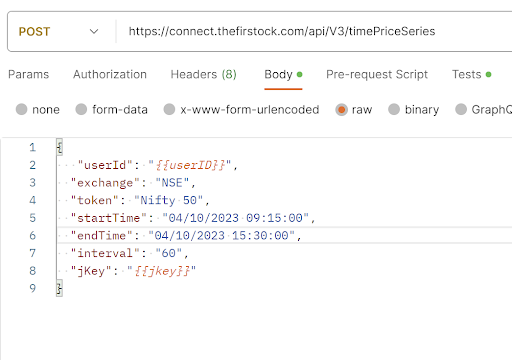This screenshot has width=512, height=360.
Task: Click the {{userID}} variable value
Action: pos(190,165)
